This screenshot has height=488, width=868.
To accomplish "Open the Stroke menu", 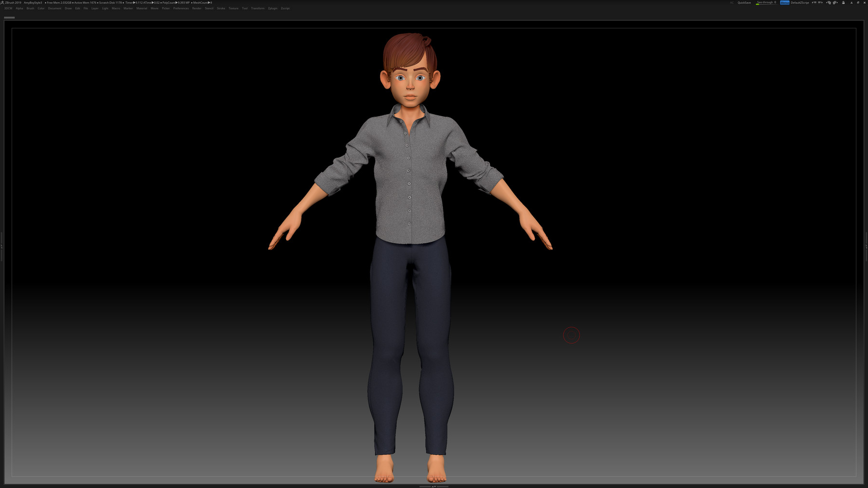I will 221,8.
